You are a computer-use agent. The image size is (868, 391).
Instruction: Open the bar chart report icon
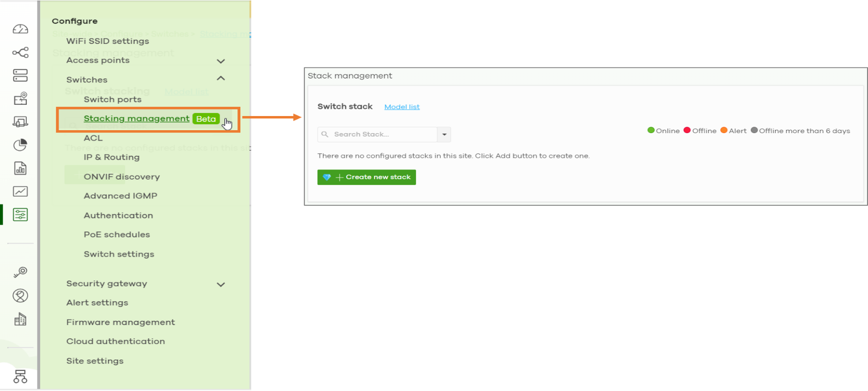pyautogui.click(x=20, y=168)
